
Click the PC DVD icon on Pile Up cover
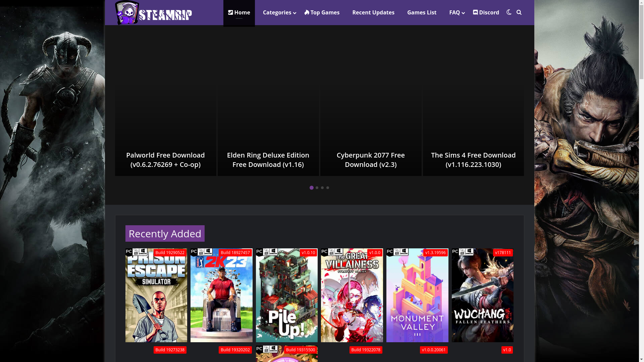click(x=267, y=252)
